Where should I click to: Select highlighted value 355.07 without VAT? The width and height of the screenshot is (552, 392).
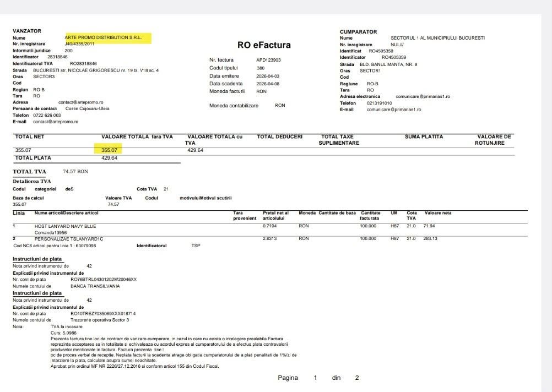pyautogui.click(x=109, y=150)
